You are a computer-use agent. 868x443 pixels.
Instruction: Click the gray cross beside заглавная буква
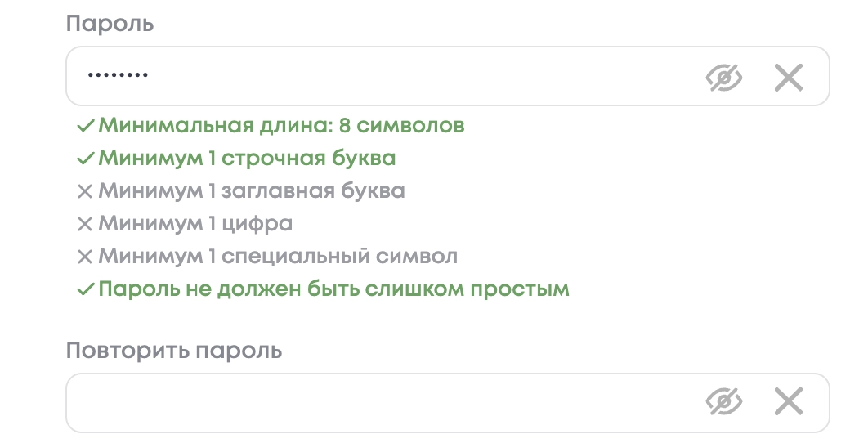tap(85, 192)
